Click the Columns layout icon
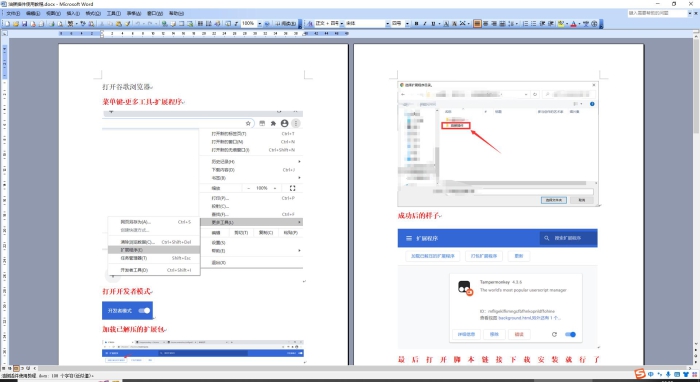The image size is (700, 382). (200, 23)
